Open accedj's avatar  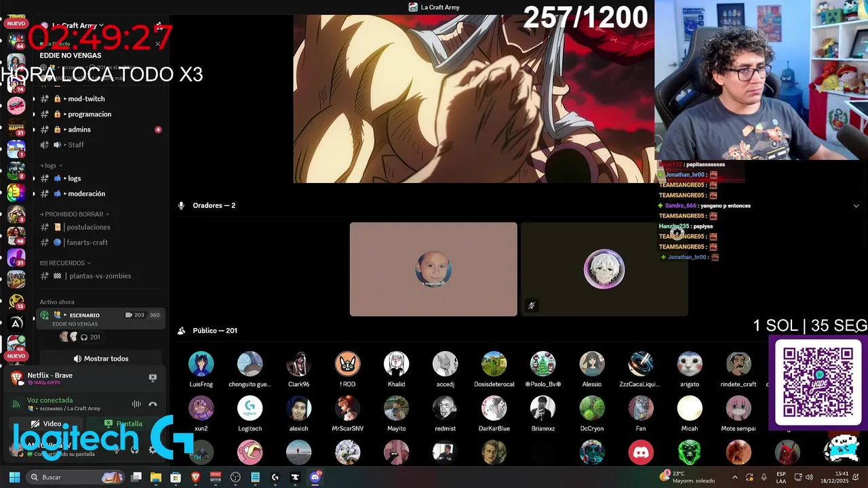pyautogui.click(x=445, y=364)
